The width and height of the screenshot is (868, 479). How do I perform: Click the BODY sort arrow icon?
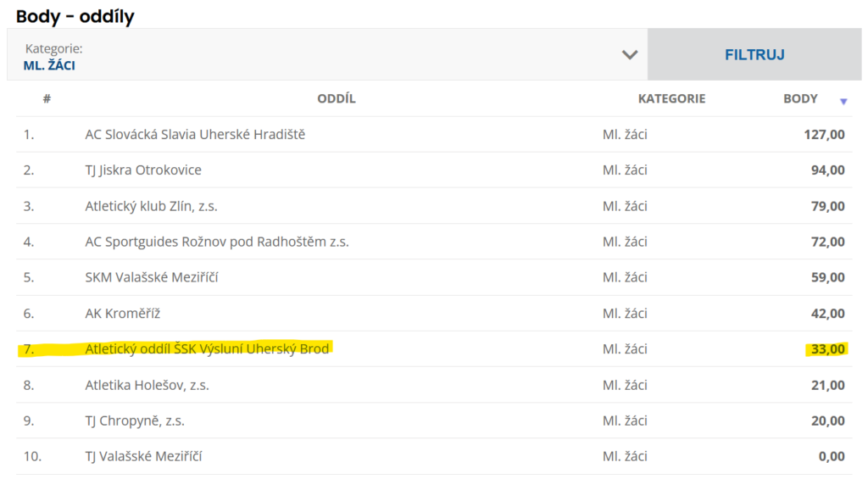click(x=843, y=102)
